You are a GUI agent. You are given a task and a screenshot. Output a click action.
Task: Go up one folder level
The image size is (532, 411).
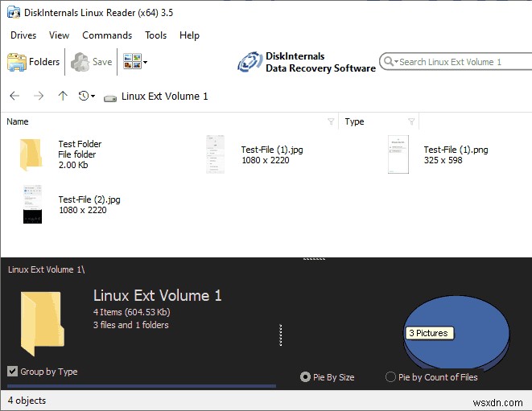pyautogui.click(x=63, y=96)
